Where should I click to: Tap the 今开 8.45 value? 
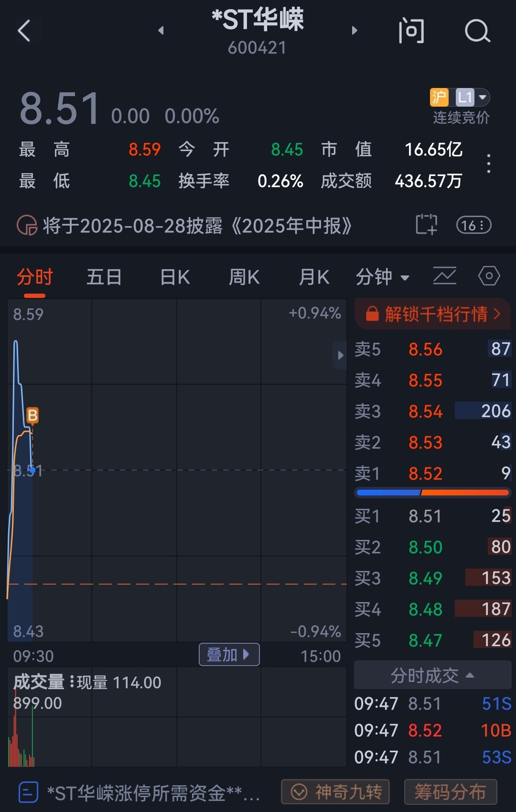pos(287,150)
